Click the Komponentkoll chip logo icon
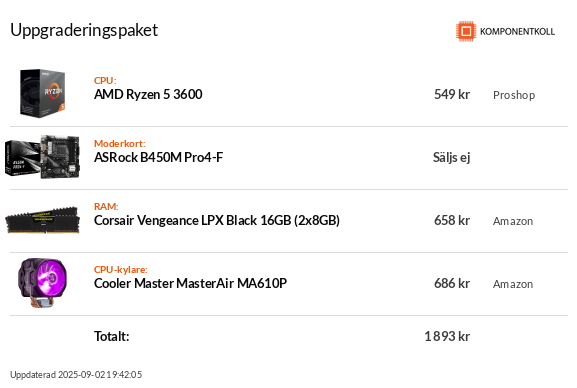Viewport: 577px width, 388px height. coord(466,31)
